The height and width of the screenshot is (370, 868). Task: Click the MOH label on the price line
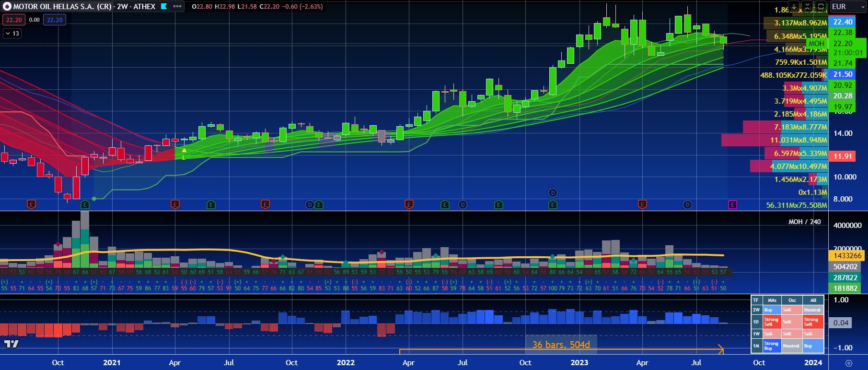(x=816, y=43)
